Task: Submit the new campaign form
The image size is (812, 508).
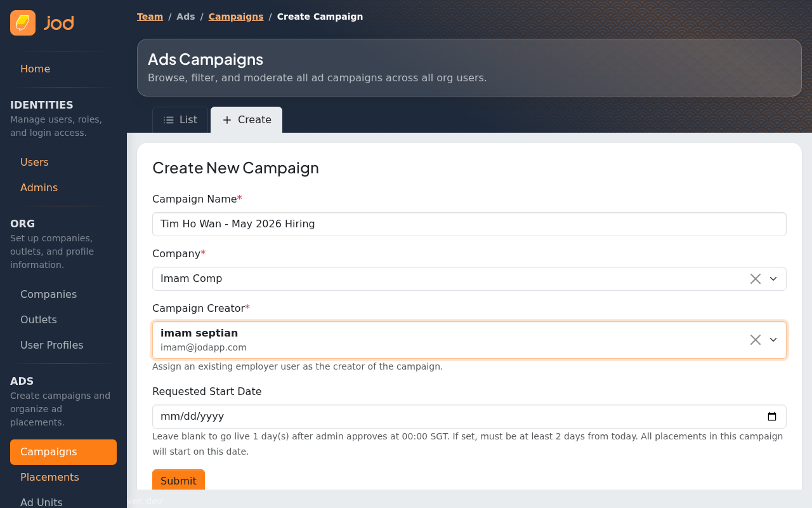Action: [178, 481]
